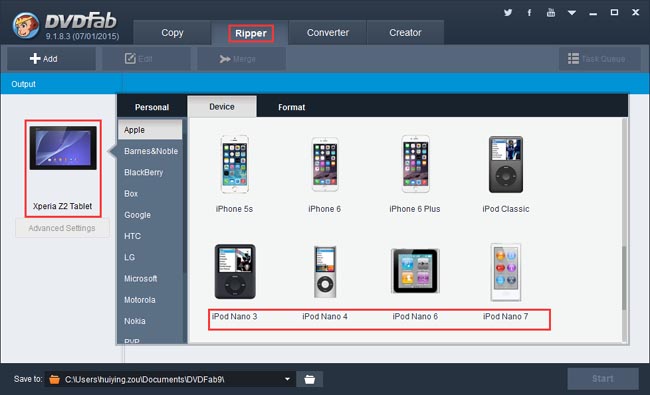Click the Add source button
Image resolution: width=650 pixels, height=395 pixels.
(x=51, y=59)
